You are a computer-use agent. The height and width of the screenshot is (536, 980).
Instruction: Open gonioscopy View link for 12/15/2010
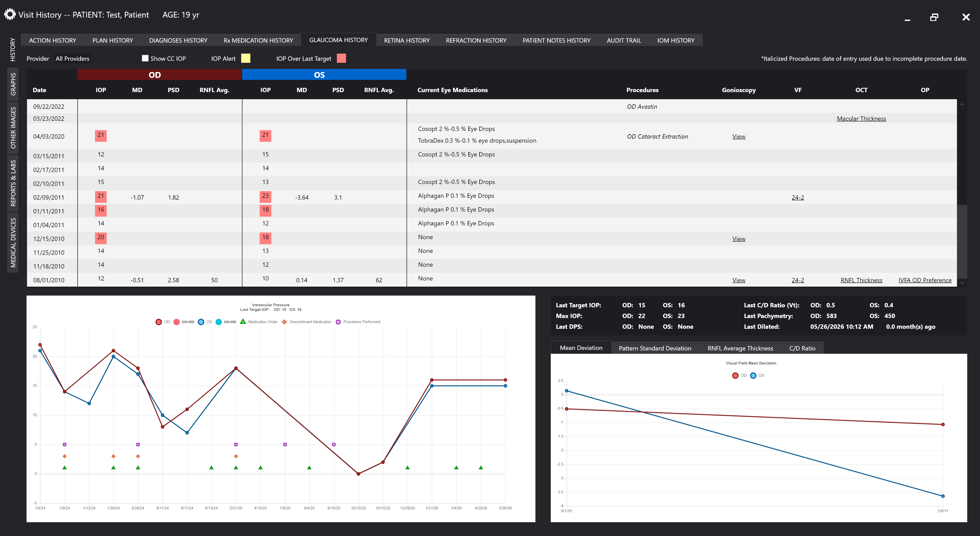(x=738, y=239)
